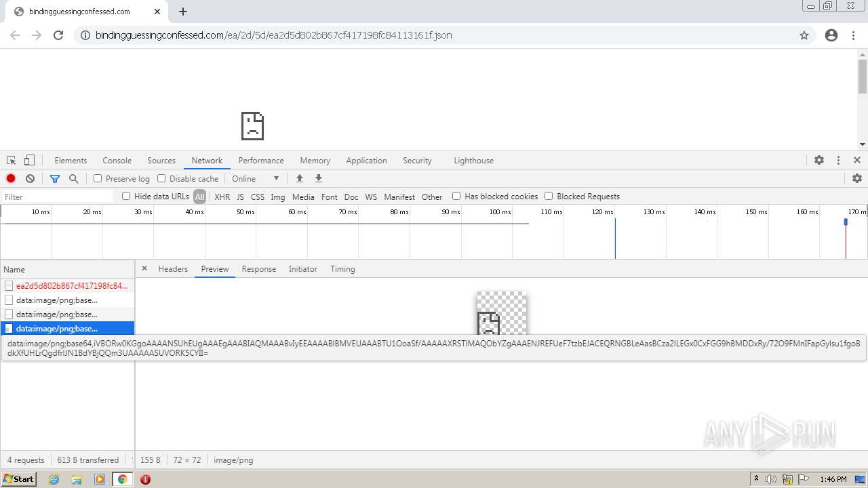Open Windows Explorer folder on taskbar
The width and height of the screenshot is (868, 488).
point(77,479)
